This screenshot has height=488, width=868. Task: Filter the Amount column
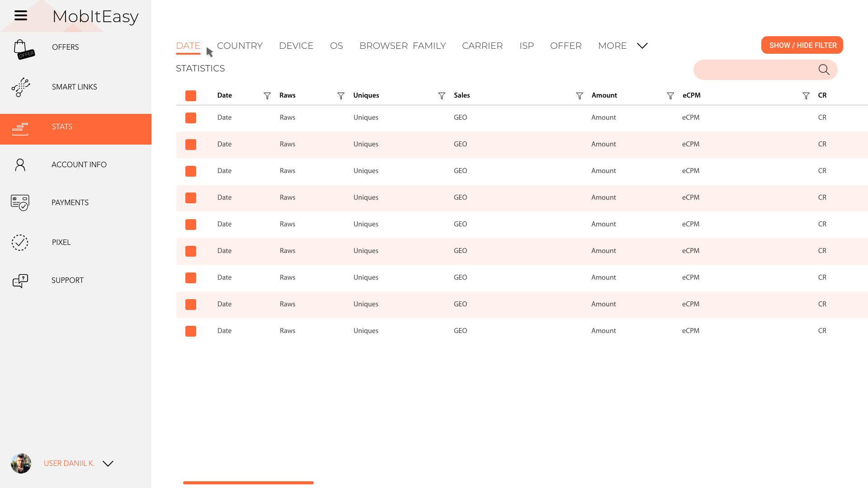click(670, 96)
